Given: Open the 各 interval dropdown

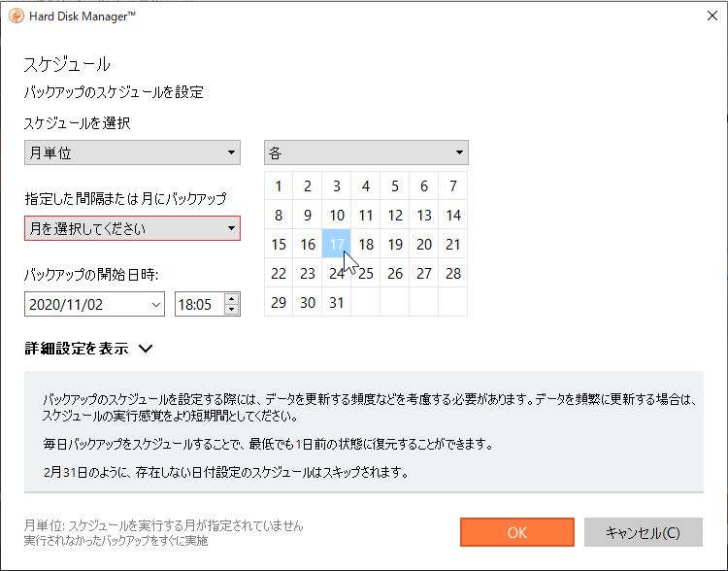Looking at the screenshot, I should coord(366,152).
